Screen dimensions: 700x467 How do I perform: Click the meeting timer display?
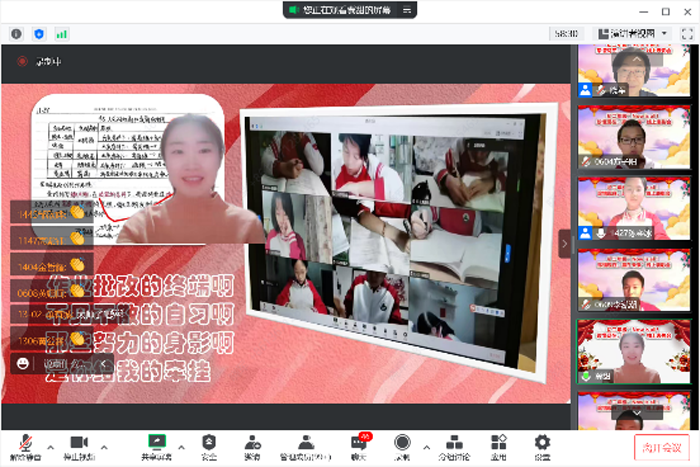pyautogui.click(x=566, y=33)
